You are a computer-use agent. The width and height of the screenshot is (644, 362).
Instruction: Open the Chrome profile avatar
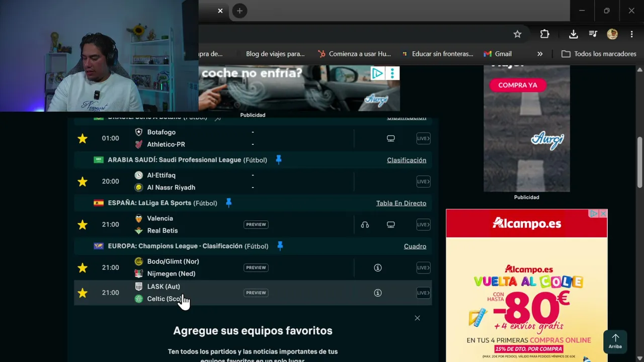612,34
